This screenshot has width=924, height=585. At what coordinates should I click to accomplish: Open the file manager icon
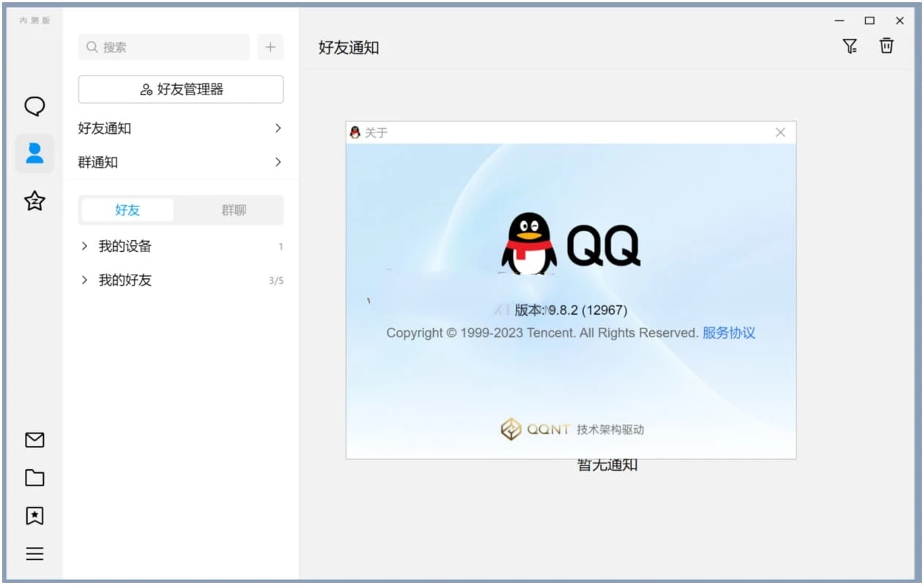coord(34,477)
